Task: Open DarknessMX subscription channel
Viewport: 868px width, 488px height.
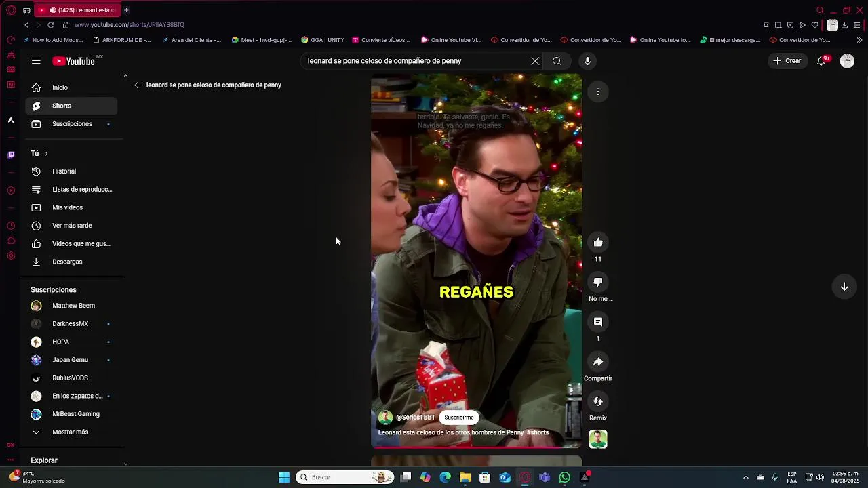Action: (x=71, y=324)
